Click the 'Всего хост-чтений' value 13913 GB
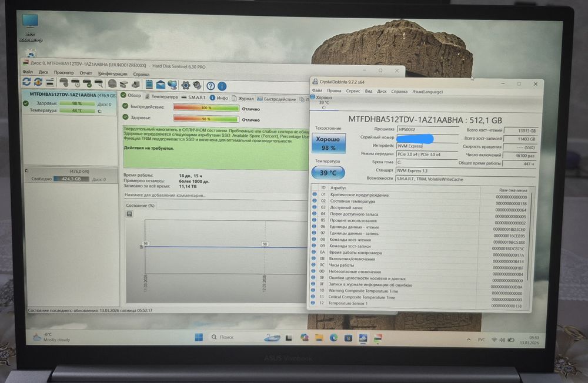 point(521,131)
